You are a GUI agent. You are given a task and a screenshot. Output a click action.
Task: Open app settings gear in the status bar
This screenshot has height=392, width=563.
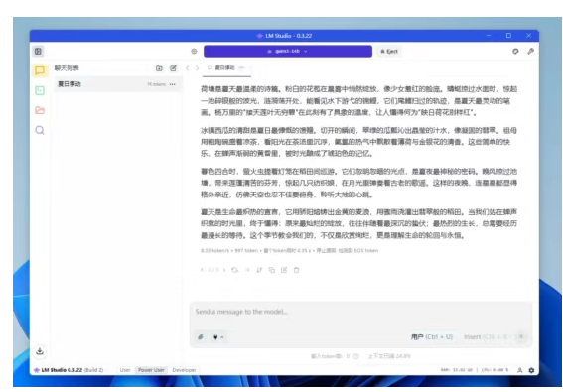point(531,370)
